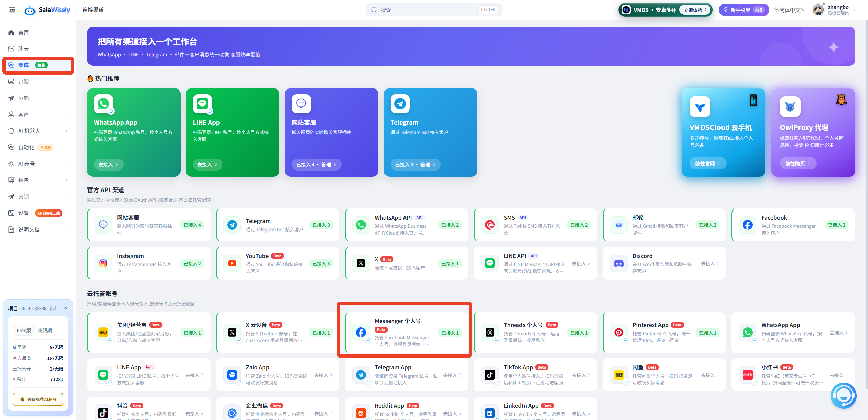
Task: Click the VMOSCloud card logo icon
Action: pyautogui.click(x=700, y=107)
